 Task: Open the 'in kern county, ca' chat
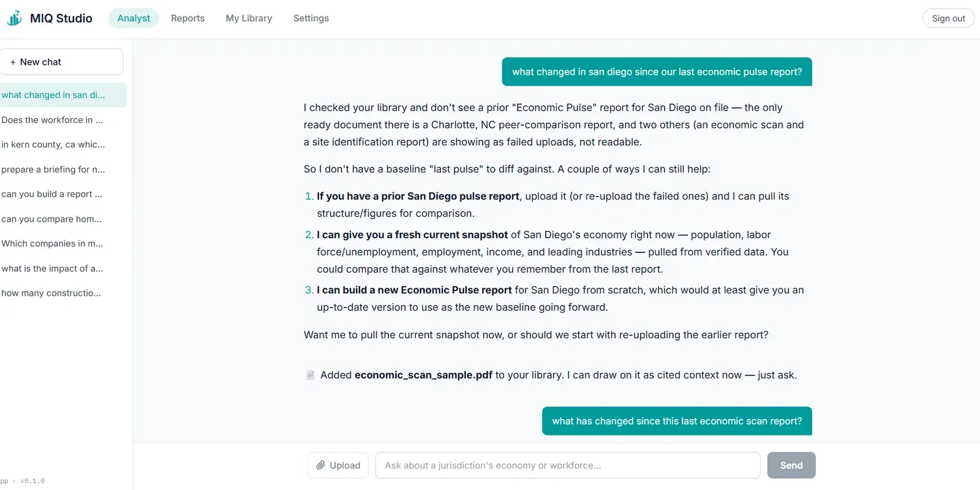62,145
